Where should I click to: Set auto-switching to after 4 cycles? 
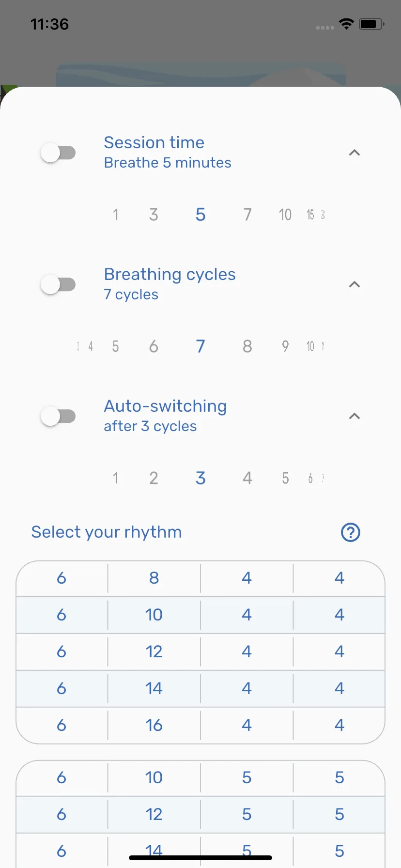click(247, 478)
